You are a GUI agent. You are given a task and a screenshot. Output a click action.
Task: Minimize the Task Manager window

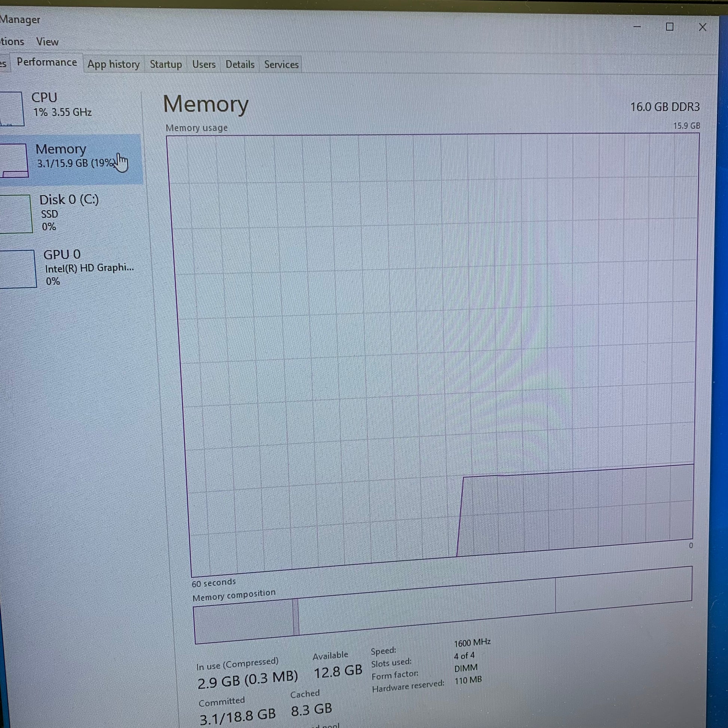pyautogui.click(x=637, y=27)
